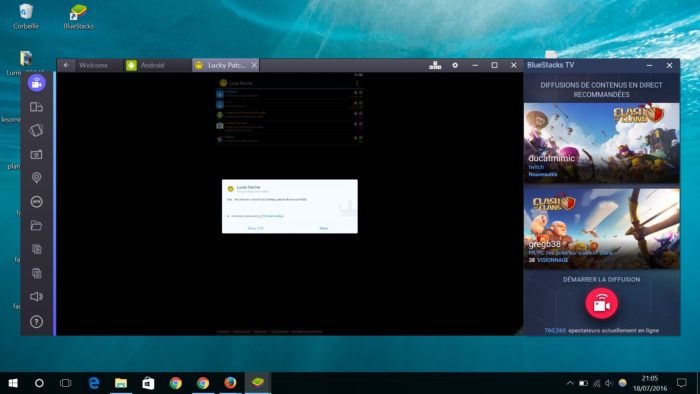Image resolution: width=700 pixels, height=394 pixels.
Task: Click Deny in the Lucky Patcher permission dialog
Action: [255, 228]
